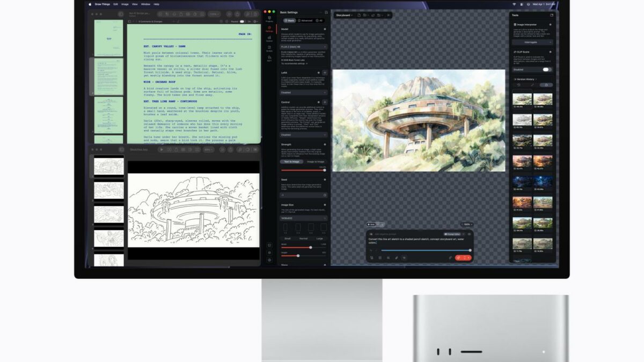Select the Normal image size button
The height and width of the screenshot is (362, 644).
point(303,238)
